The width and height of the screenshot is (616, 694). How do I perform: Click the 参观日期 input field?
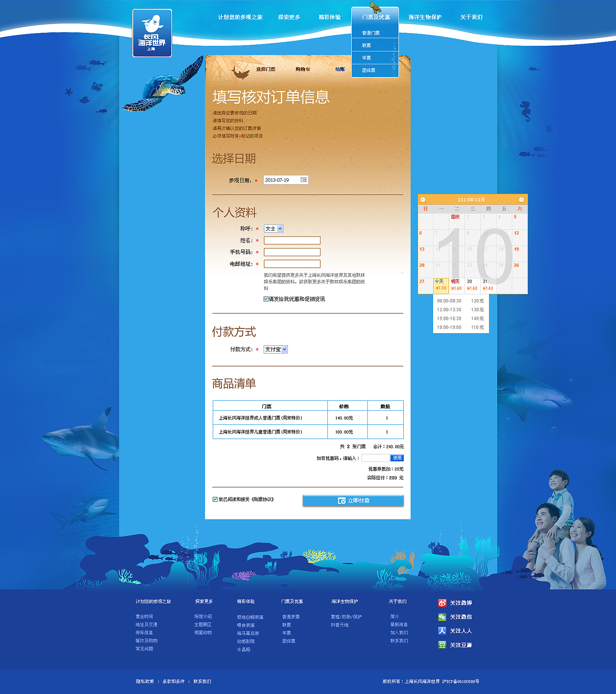click(x=286, y=180)
